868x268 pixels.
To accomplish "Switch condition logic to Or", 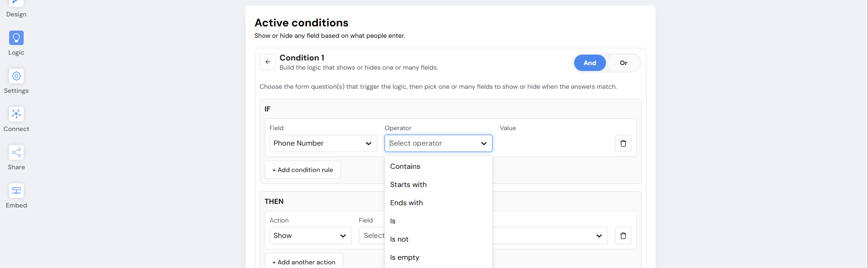I will (x=623, y=63).
